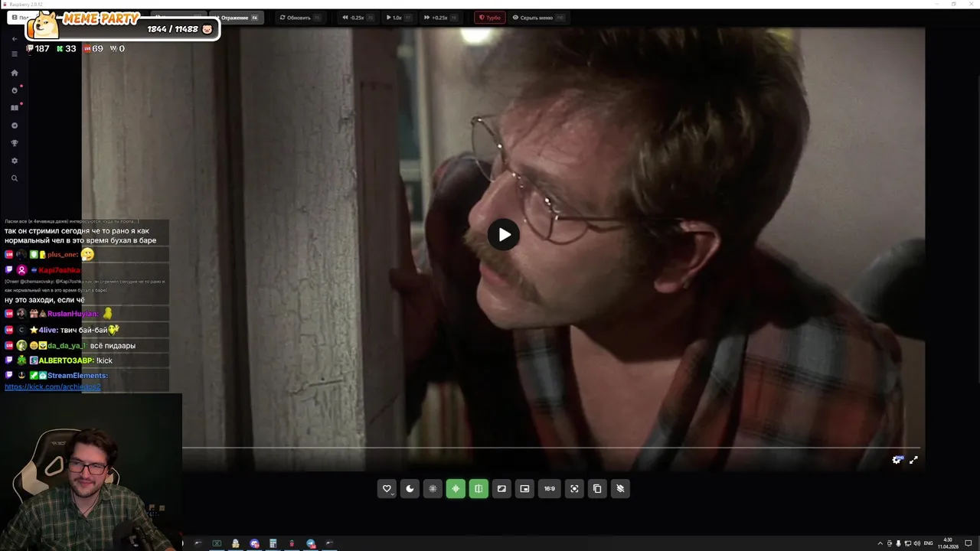Viewport: 980px width, 551px height.
Task: Click the back arrow in sidebar
Action: 14,39
